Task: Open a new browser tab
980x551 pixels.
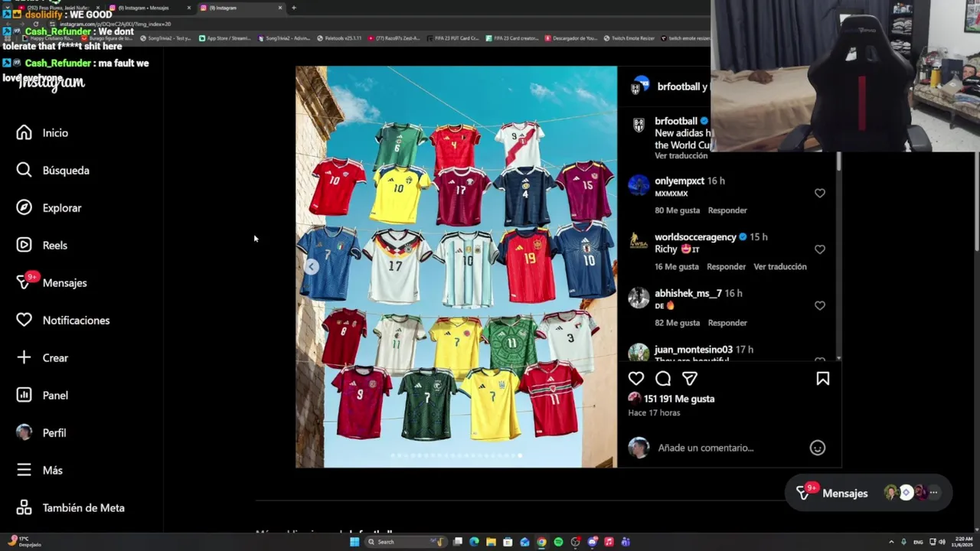Action: (294, 8)
